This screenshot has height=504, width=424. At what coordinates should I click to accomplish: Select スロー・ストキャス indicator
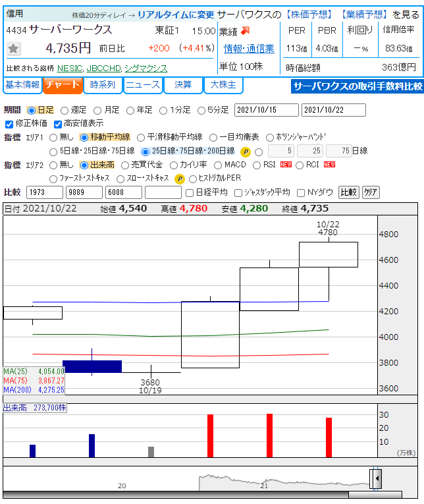pyautogui.click(x=120, y=179)
